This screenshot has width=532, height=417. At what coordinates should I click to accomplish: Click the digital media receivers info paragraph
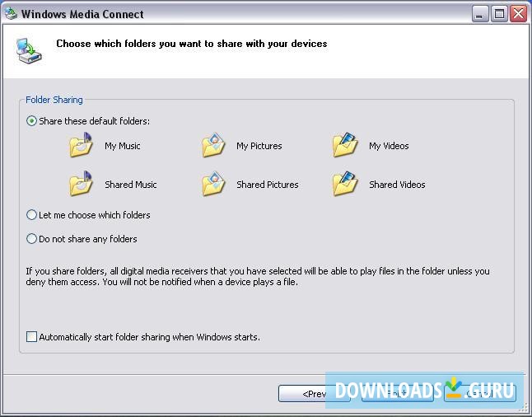click(x=258, y=276)
